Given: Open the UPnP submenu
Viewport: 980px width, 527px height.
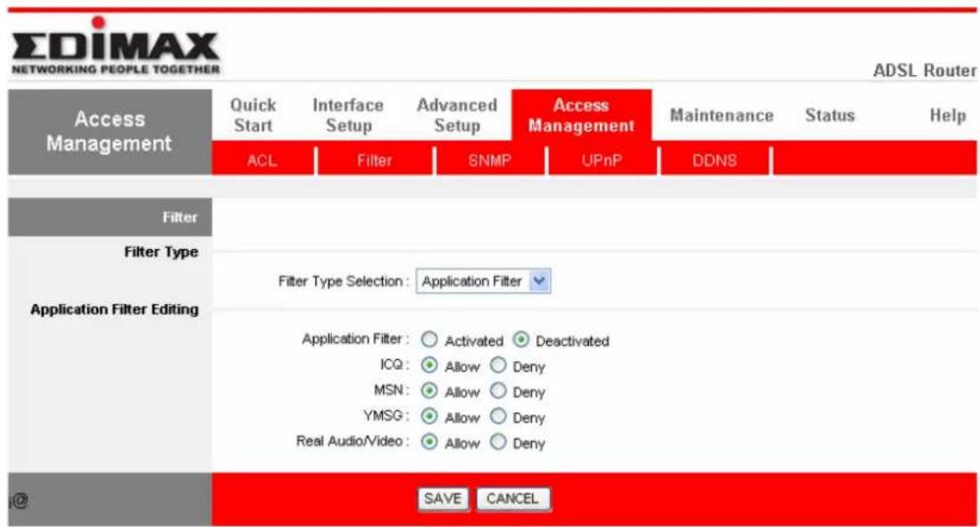Looking at the screenshot, I should (602, 161).
